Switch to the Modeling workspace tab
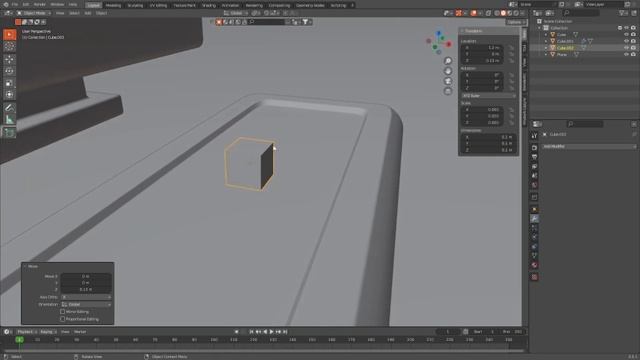This screenshot has height=360, width=640. 113,5
